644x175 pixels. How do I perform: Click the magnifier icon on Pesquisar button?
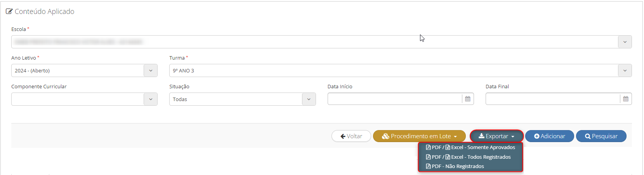[588, 136]
